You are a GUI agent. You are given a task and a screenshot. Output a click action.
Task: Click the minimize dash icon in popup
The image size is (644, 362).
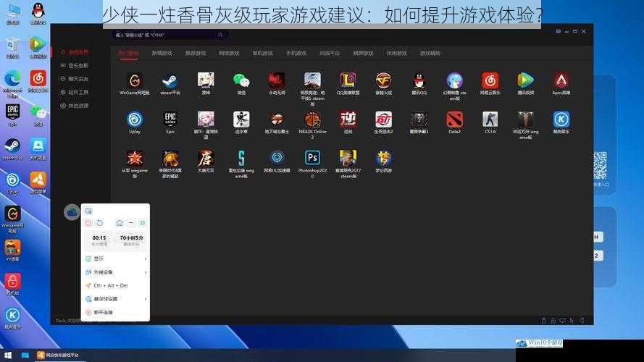(x=131, y=223)
